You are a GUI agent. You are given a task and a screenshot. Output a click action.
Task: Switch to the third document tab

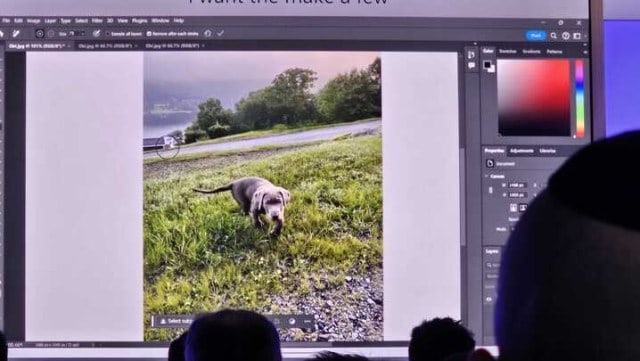tap(172, 46)
